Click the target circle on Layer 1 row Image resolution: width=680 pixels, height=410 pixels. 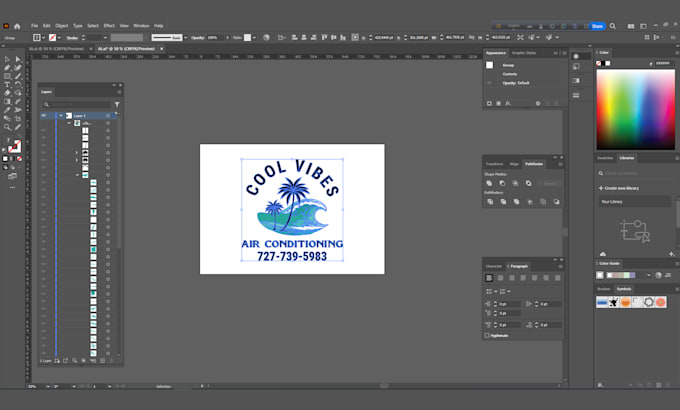[108, 116]
